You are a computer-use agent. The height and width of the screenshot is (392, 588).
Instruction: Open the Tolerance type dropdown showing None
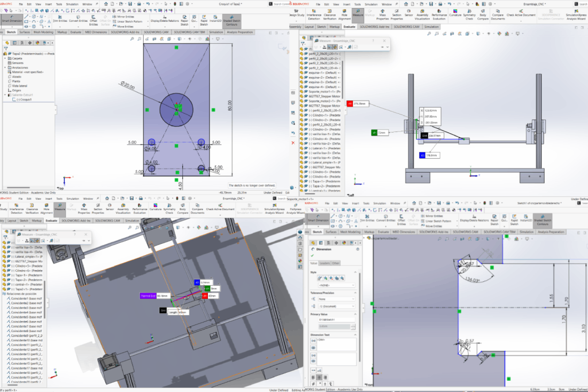(x=336, y=299)
